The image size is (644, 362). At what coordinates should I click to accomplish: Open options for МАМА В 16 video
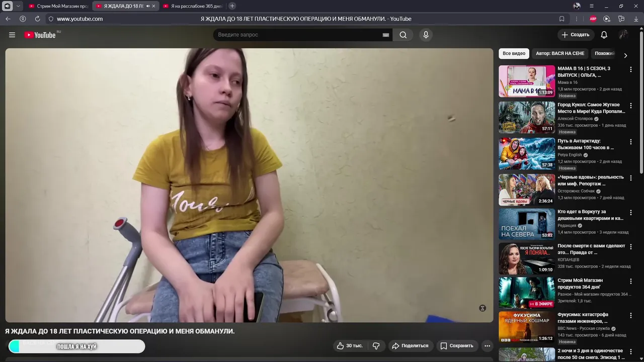pyautogui.click(x=630, y=69)
